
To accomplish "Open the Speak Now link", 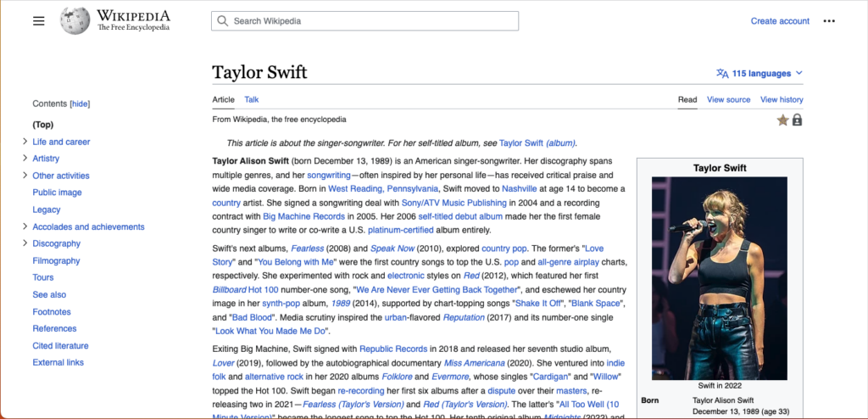I will click(x=392, y=248).
